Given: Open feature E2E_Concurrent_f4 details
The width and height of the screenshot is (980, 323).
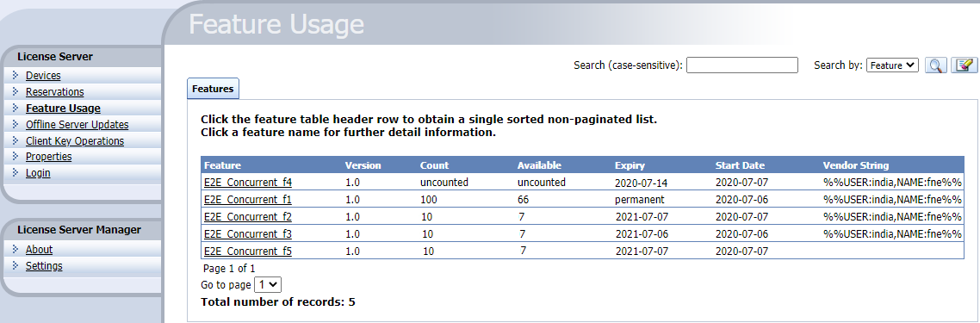Looking at the screenshot, I should [x=248, y=183].
